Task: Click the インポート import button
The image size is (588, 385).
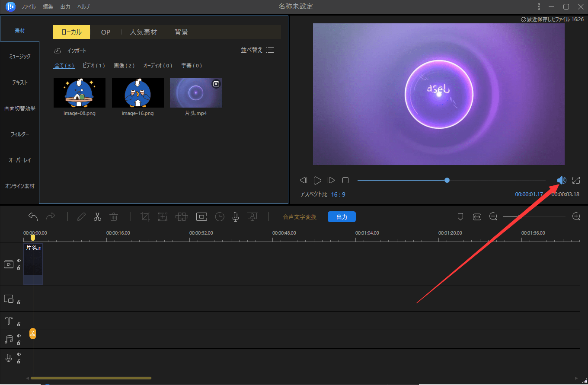Action: (x=70, y=51)
